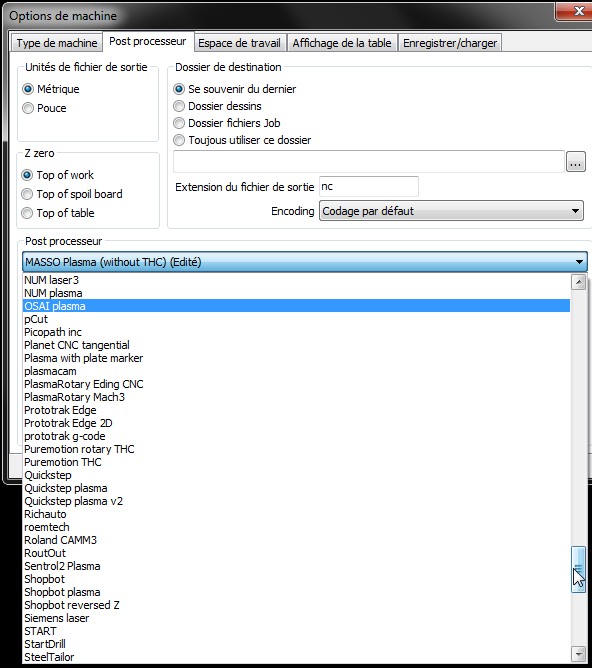The image size is (592, 668).
Task: Select NUM plasma post processor
Action: pyautogui.click(x=296, y=293)
